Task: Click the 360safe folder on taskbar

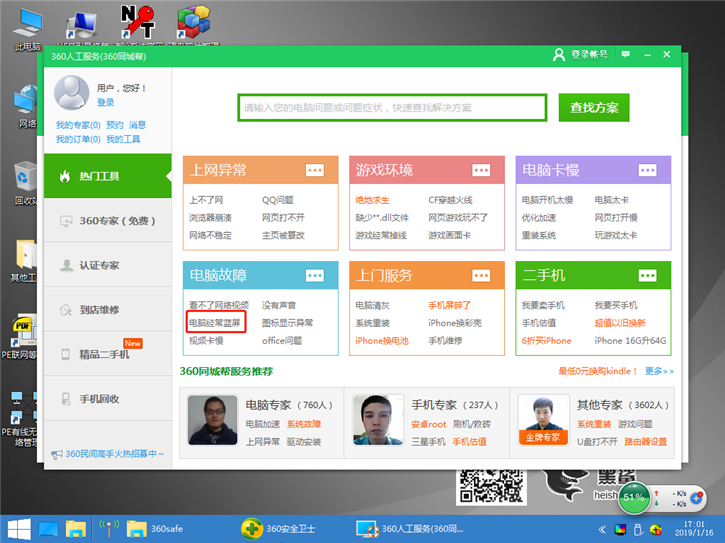Action: point(155,529)
